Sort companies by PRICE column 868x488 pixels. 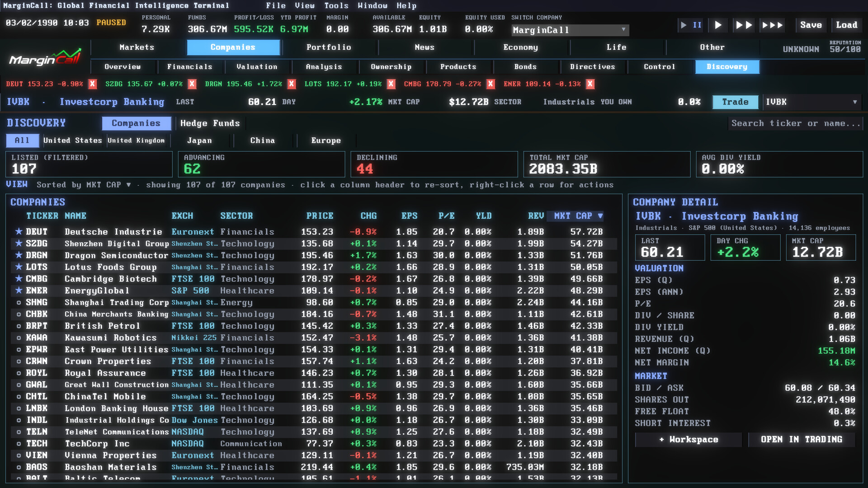(x=320, y=216)
